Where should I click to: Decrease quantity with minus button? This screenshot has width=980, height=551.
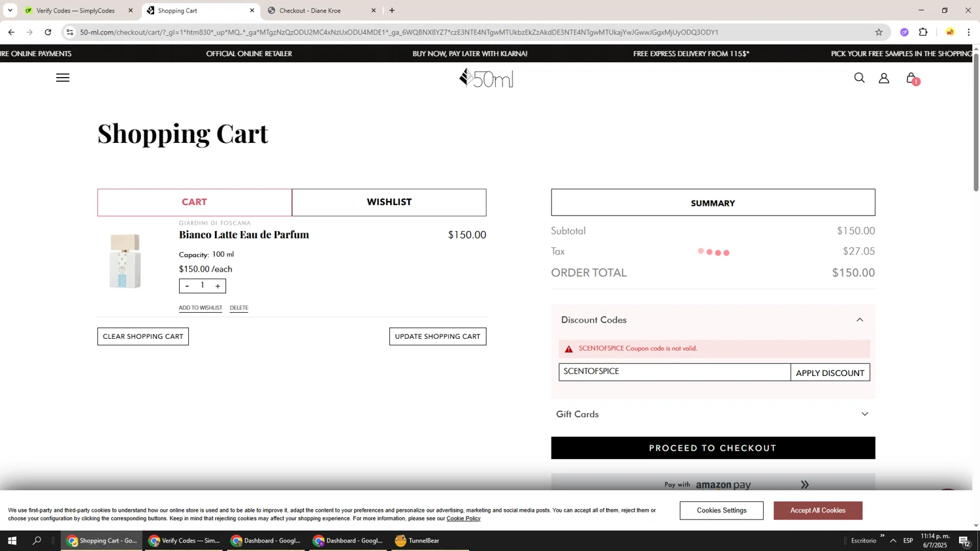pos(187,286)
